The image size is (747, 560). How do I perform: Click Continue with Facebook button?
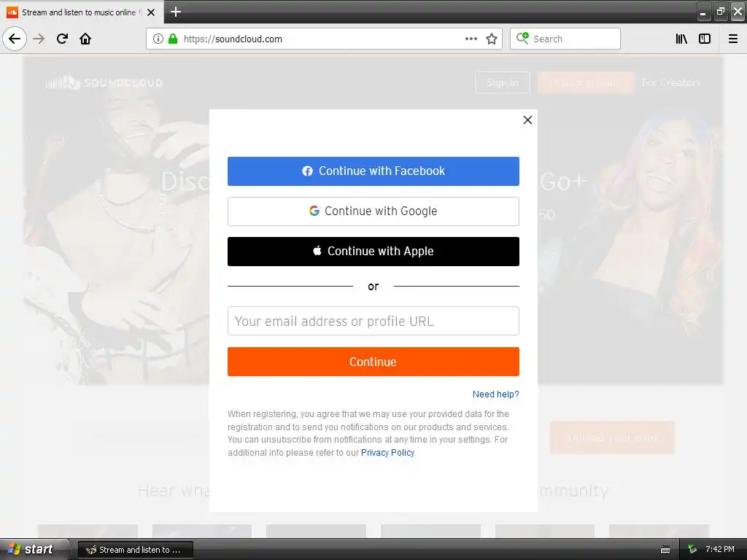click(373, 171)
